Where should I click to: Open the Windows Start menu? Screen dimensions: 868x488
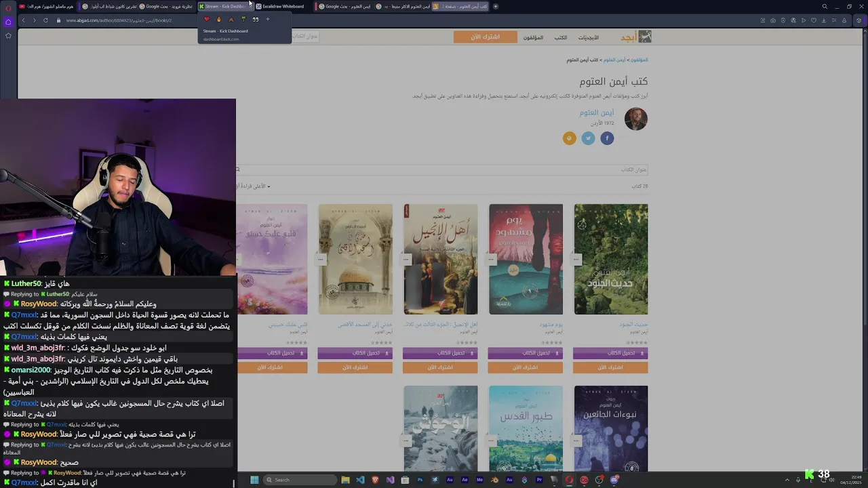254,480
